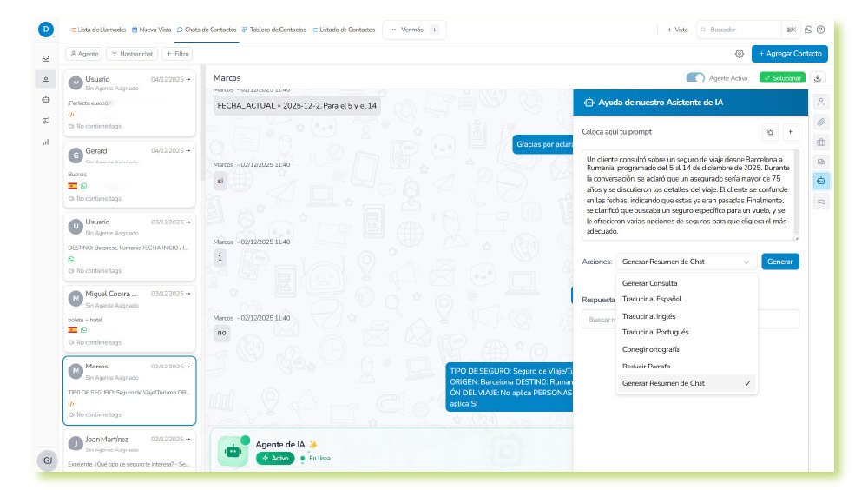This screenshot has height=490, width=868.
Task: Open Gerard's chat conversation
Action: pos(129,175)
